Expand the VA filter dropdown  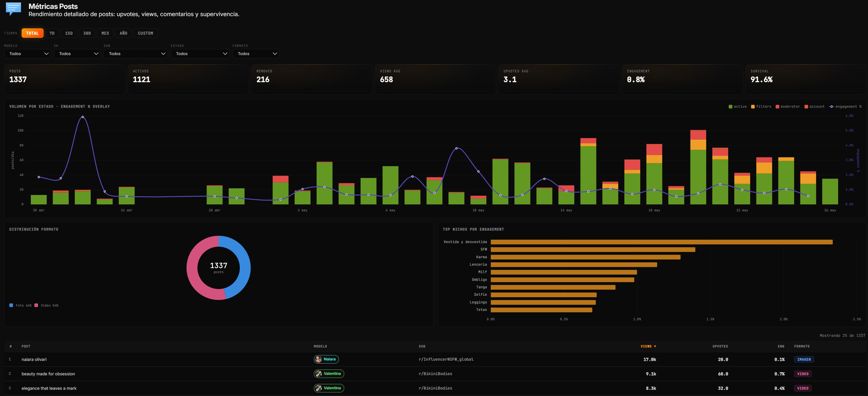pos(77,54)
